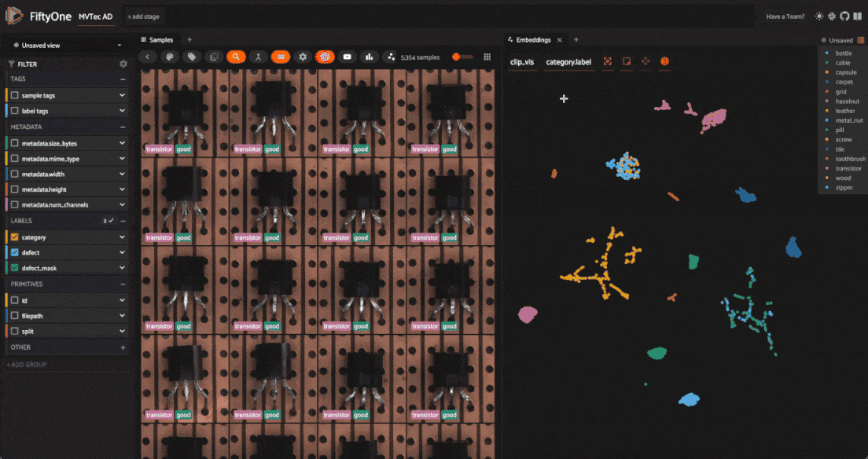Open the documentation book icon
Image resolution: width=868 pixels, height=459 pixels.
click(858, 16)
